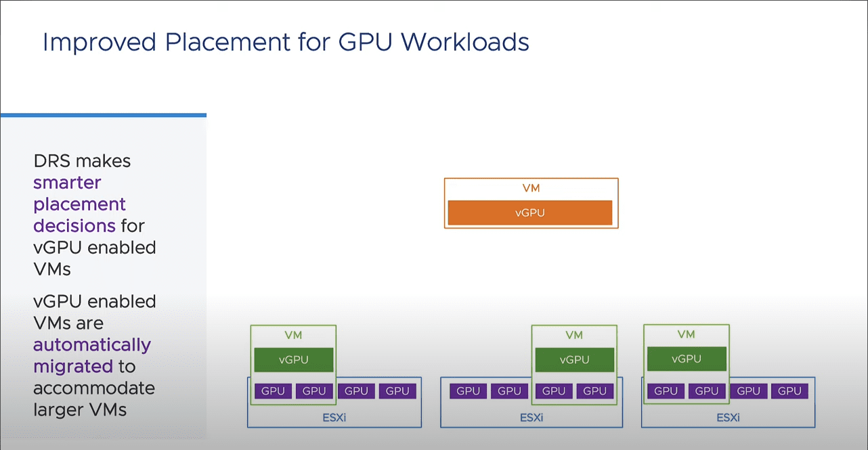Click the first GPU block in the middle host

pos(468,390)
